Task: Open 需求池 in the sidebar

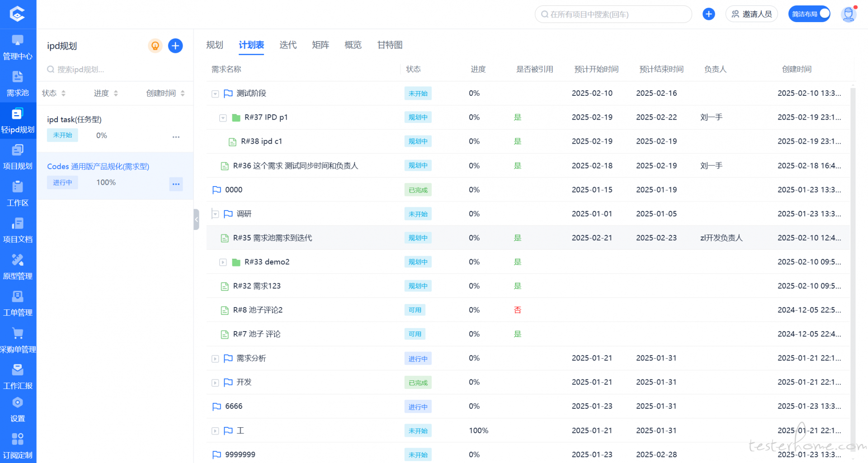Action: tap(18, 84)
